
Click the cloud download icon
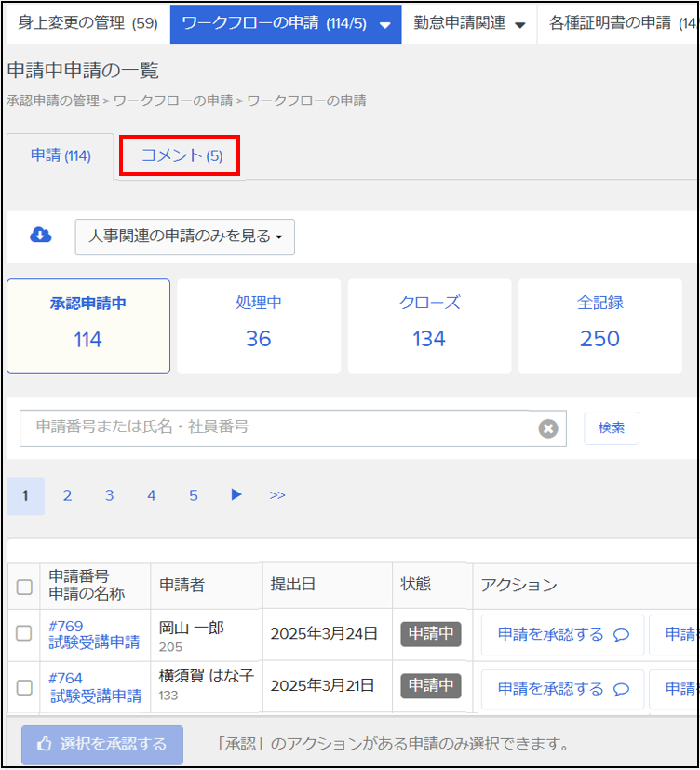41,236
